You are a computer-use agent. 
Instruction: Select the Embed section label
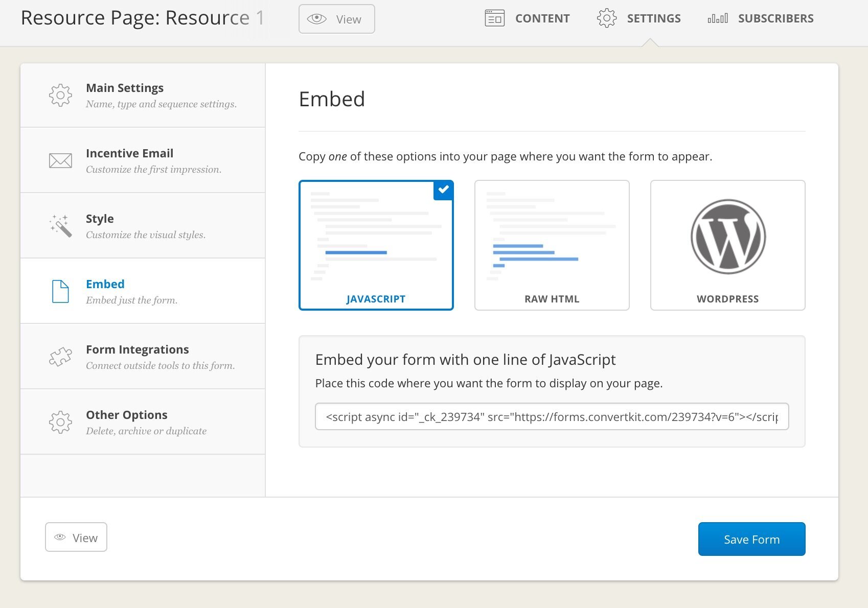click(x=105, y=284)
